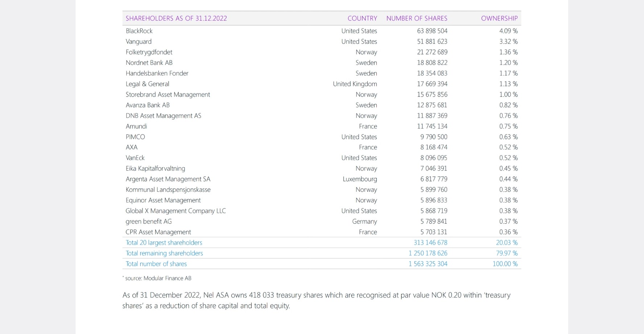Click the 'source: Modular Finance AB' footnote
The height and width of the screenshot is (334, 644).
tap(158, 278)
